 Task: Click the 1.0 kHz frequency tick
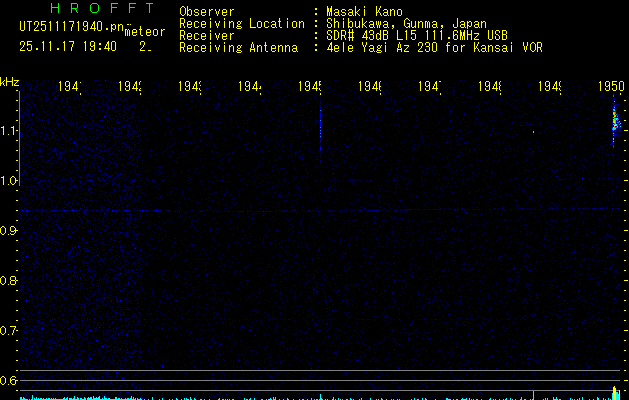[x=10, y=180]
